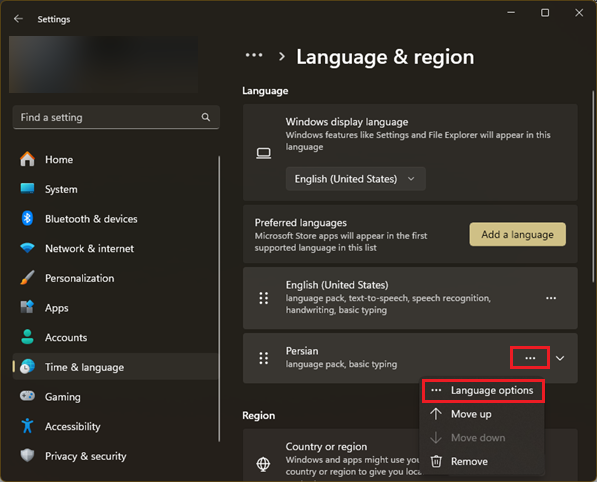Open Privacy & security settings
This screenshot has width=597, height=482.
pyautogui.click(x=116, y=456)
